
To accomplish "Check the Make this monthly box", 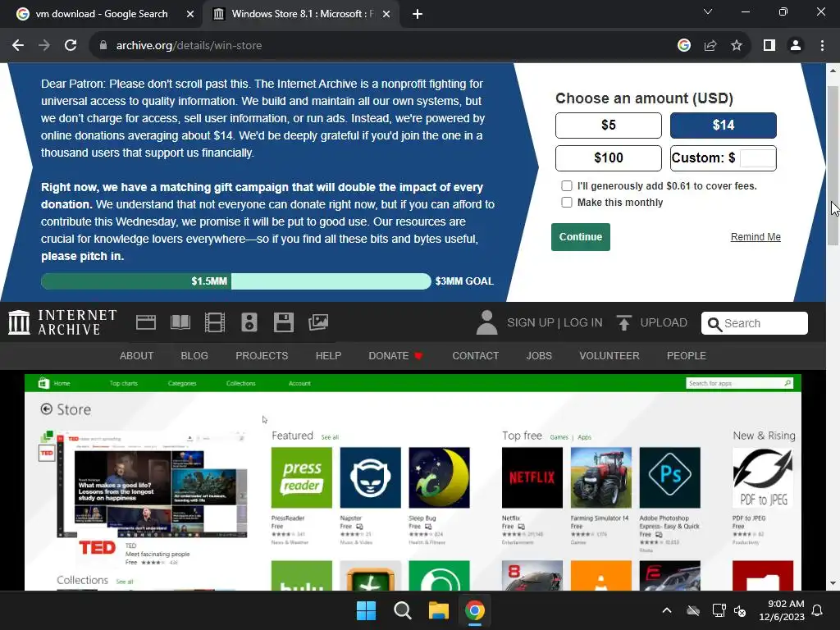I will pos(566,203).
